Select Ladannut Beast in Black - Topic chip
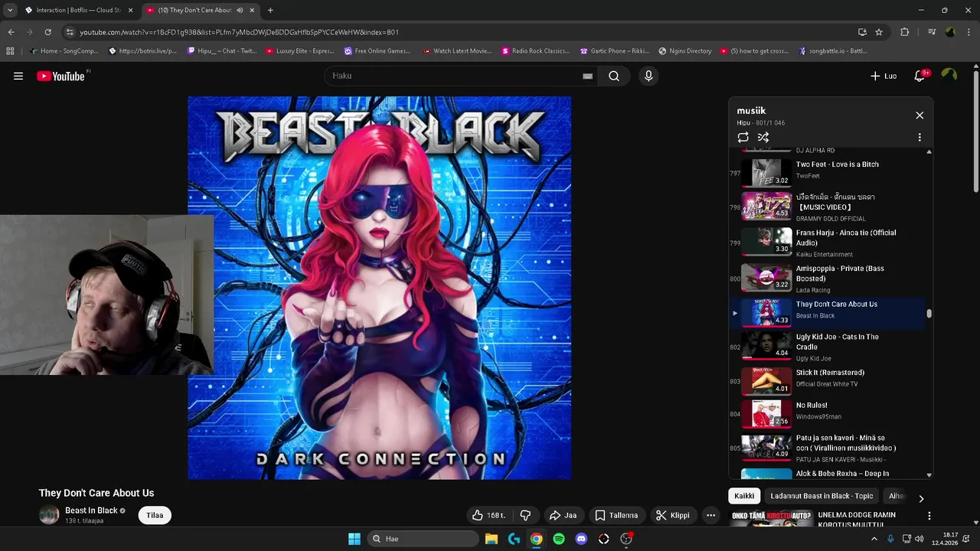Image resolution: width=980 pixels, height=551 pixels. (822, 496)
